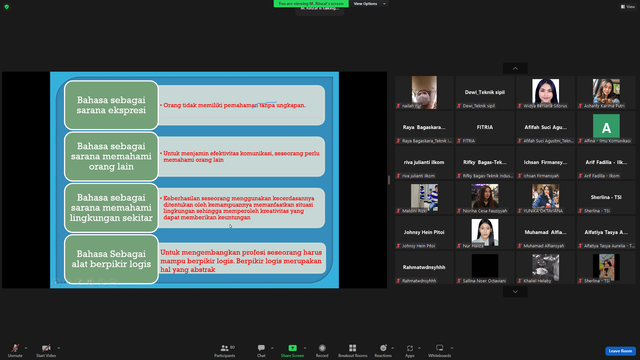
Task: Select Muhamad Alfiansyah participant tile
Action: 545,233
